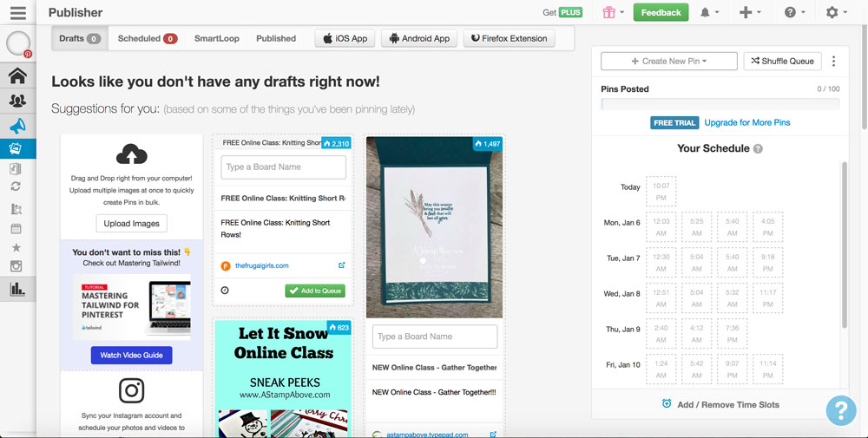Click the iOS App button
Image resolution: width=868 pixels, height=438 pixels.
tap(345, 39)
